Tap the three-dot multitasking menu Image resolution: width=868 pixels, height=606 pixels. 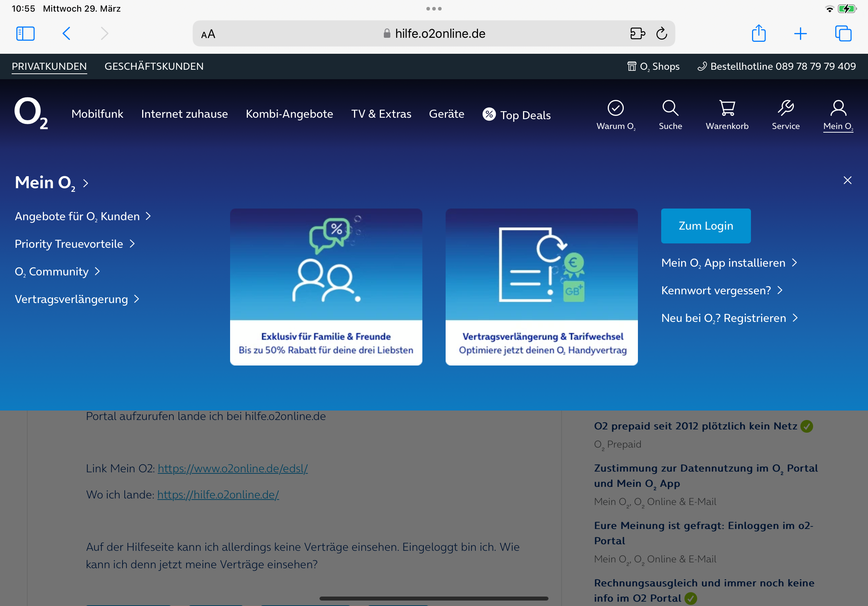click(434, 9)
